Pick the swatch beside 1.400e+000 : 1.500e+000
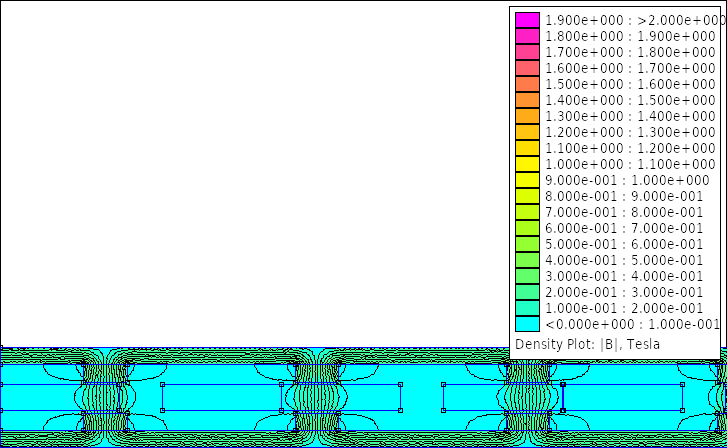This screenshot has height=448, width=727. pyautogui.click(x=527, y=100)
